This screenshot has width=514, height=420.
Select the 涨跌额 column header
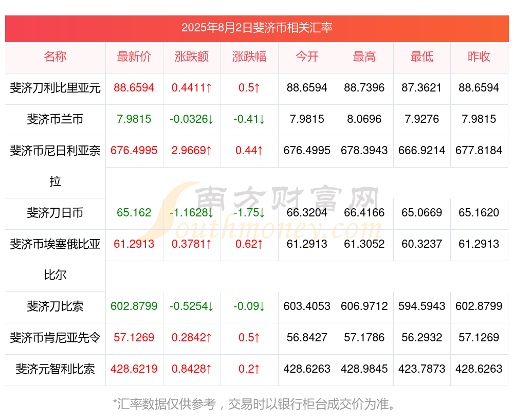pyautogui.click(x=192, y=57)
